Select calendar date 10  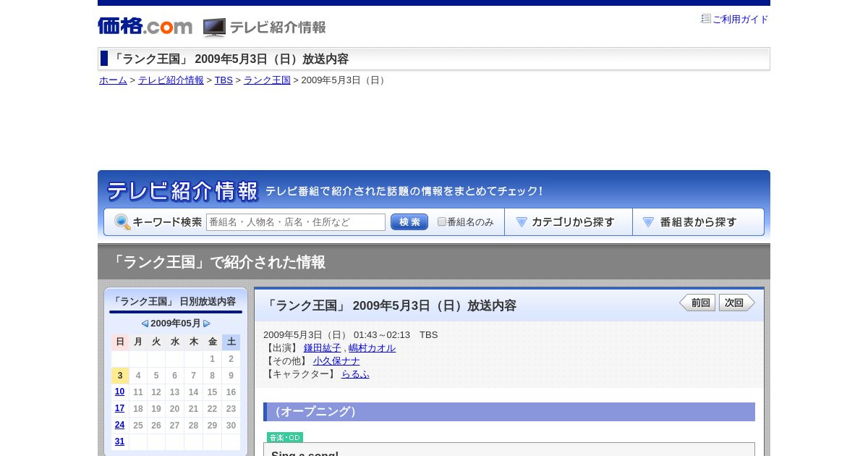pyautogui.click(x=119, y=392)
